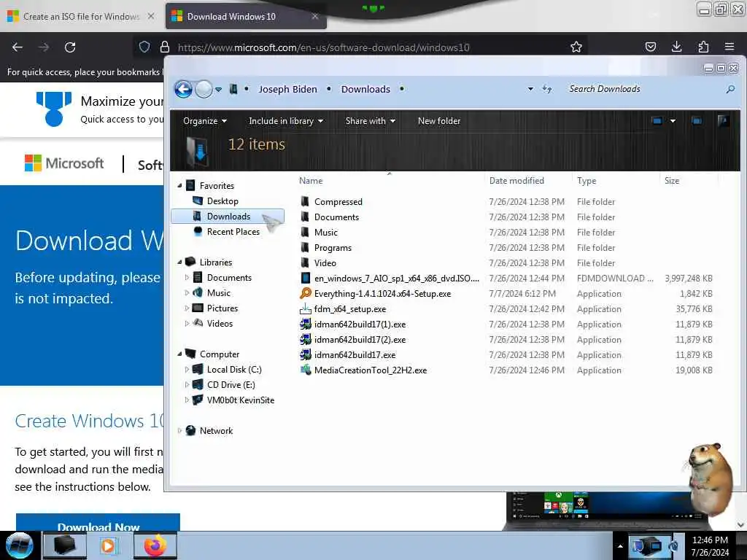Image resolution: width=747 pixels, height=560 pixels.
Task: Expand the Music library node
Action: (187, 292)
